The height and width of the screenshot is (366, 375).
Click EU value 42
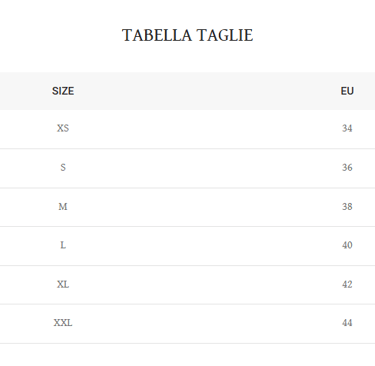point(347,285)
